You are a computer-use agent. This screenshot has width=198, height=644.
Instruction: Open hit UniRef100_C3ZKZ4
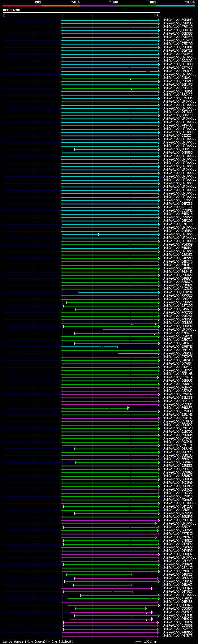pos(178,135)
